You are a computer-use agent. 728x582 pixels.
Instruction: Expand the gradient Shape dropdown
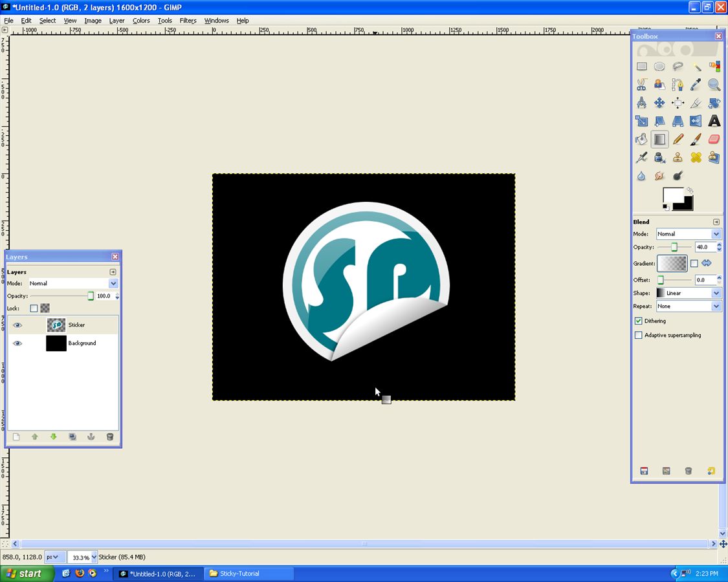pos(688,293)
